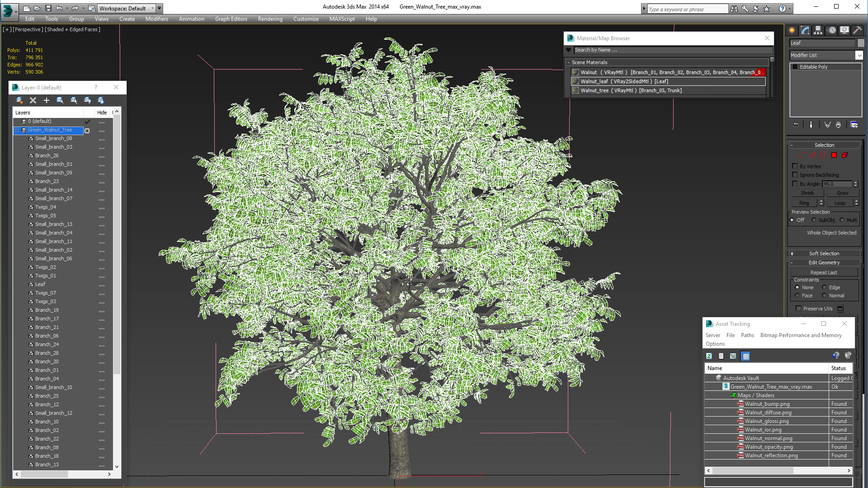
Task: Open the Modifier List dropdown
Action: point(859,55)
